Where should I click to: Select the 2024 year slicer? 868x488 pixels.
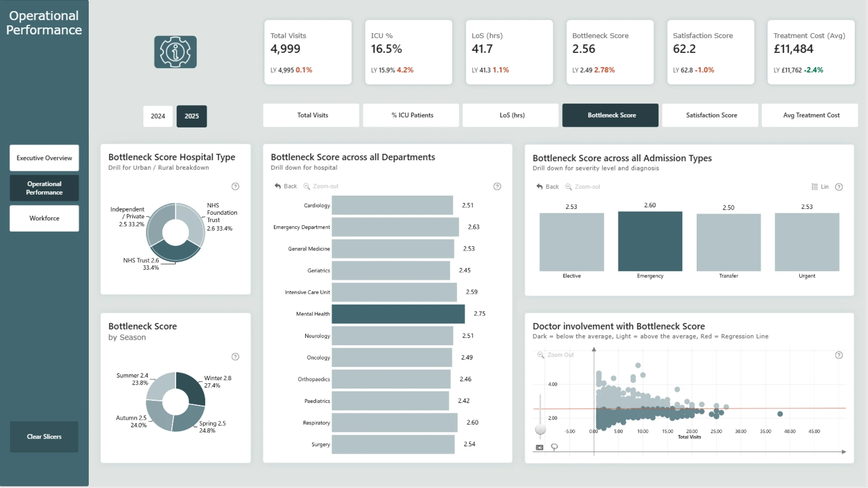pyautogui.click(x=158, y=116)
